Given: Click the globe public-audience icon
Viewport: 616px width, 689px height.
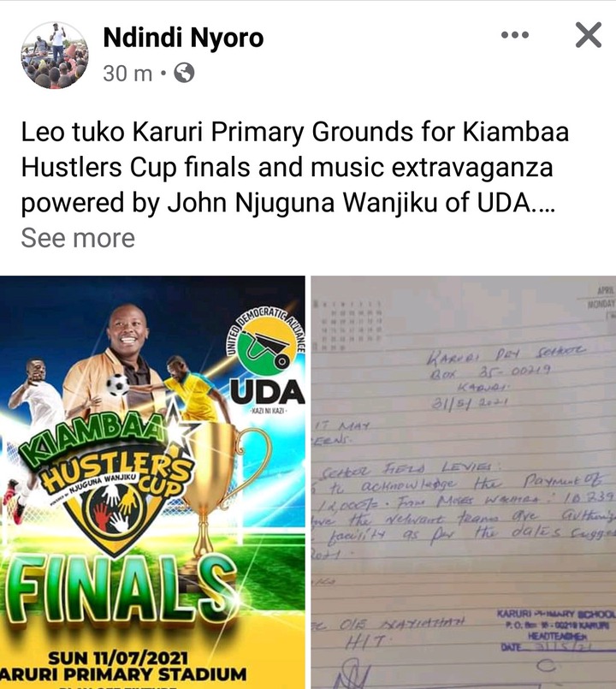Looking at the screenshot, I should pyautogui.click(x=184, y=73).
